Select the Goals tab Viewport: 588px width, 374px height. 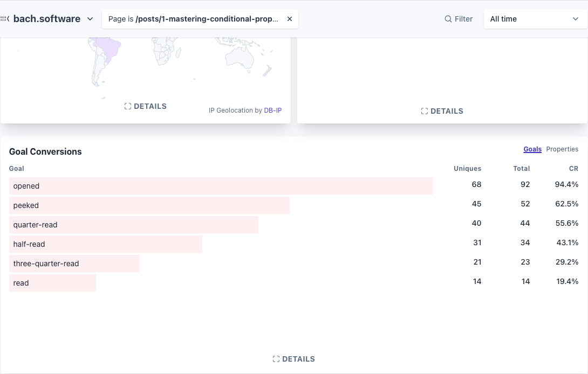coord(532,149)
